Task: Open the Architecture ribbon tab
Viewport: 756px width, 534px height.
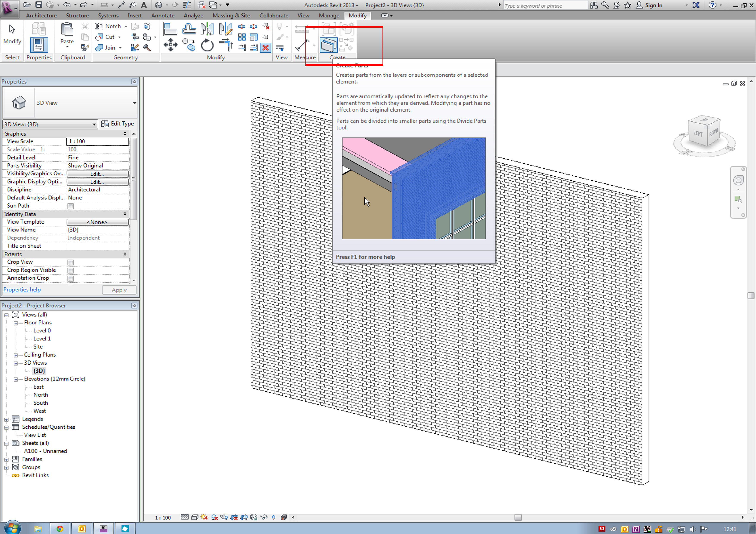Action: [x=41, y=16]
